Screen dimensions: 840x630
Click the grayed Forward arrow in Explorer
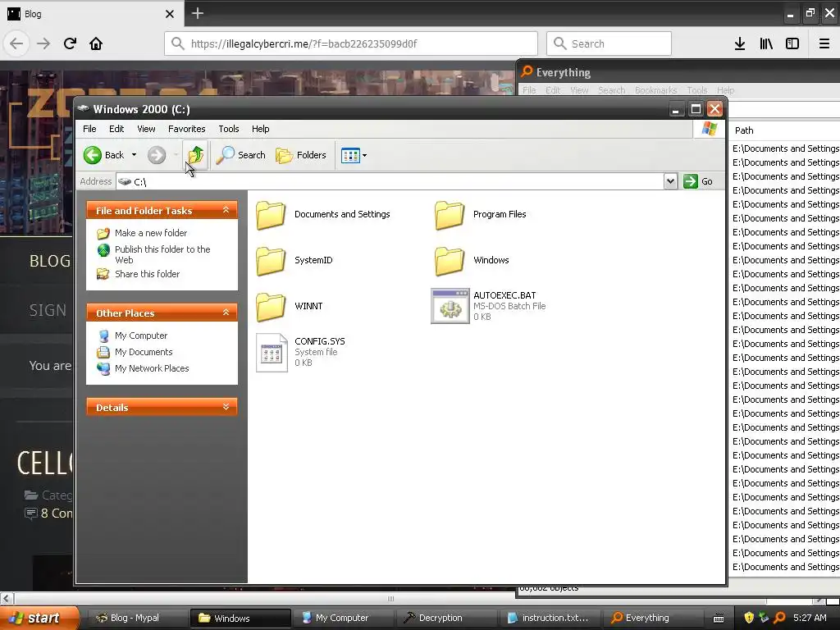[157, 155]
